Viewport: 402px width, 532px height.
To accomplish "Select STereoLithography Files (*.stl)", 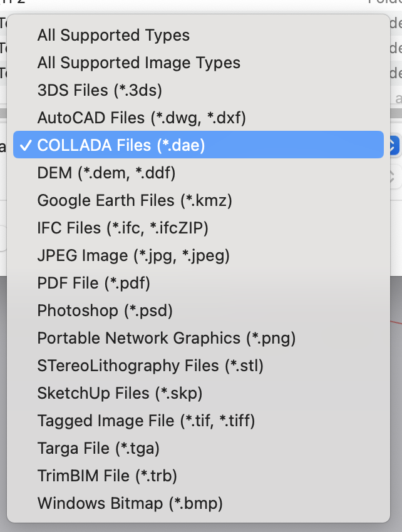I will tap(150, 366).
